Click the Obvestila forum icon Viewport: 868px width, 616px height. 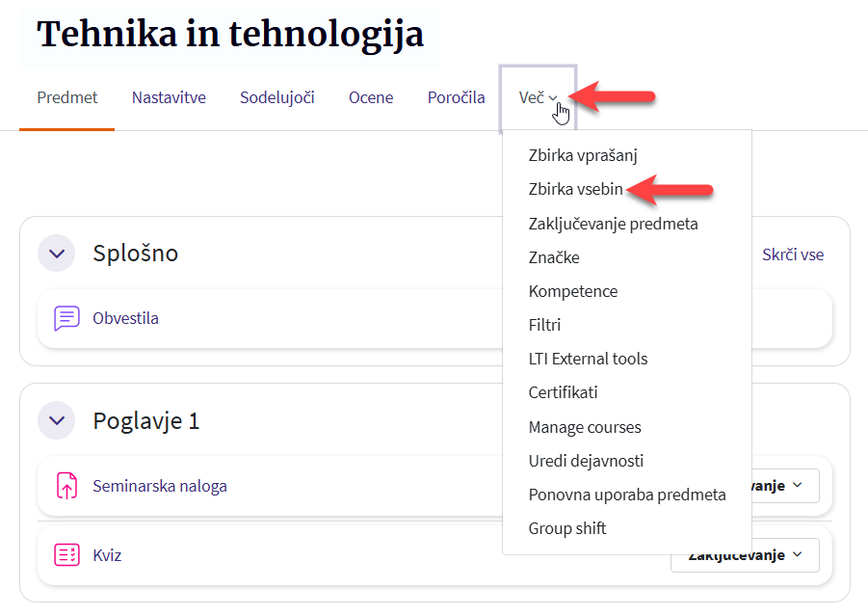[x=66, y=318]
